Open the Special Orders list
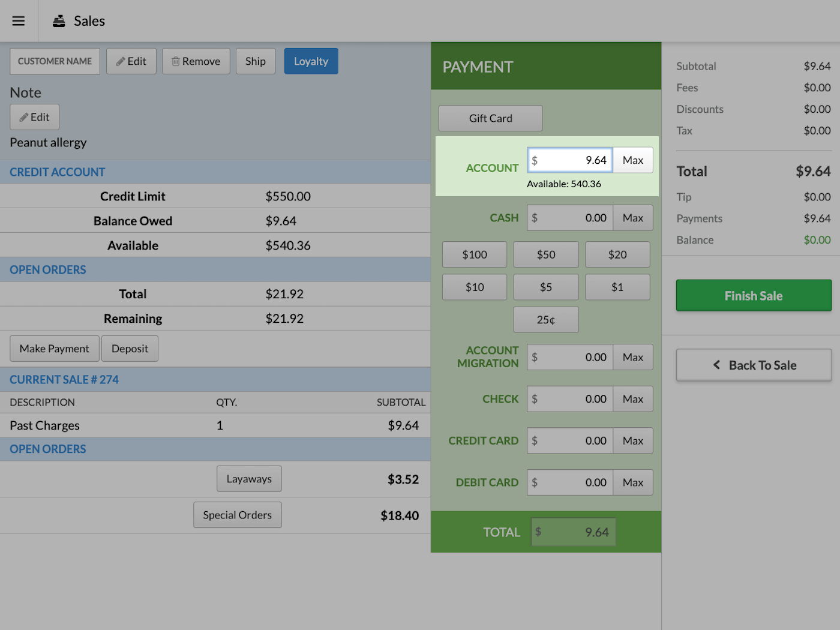 [x=237, y=514]
